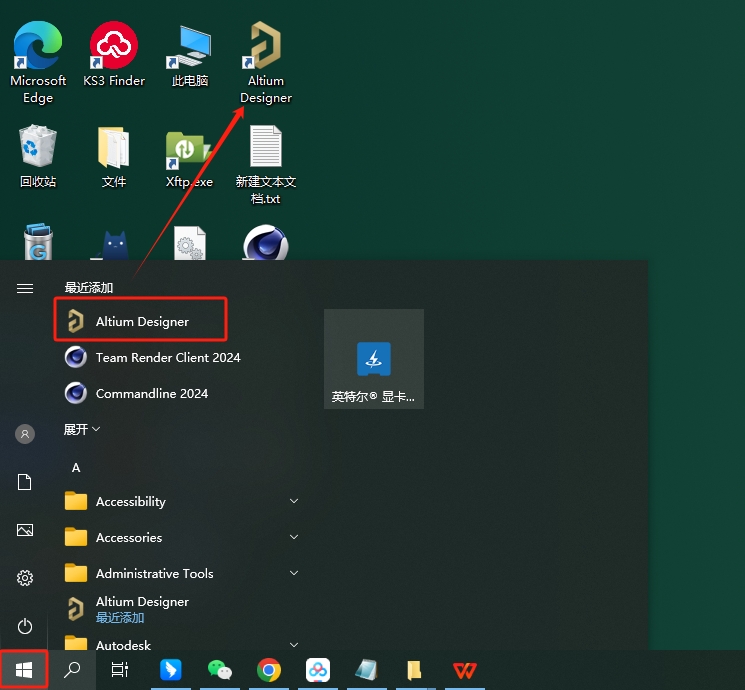The width and height of the screenshot is (745, 690).
Task: Open Microsoft Edge desktop icon
Action: click(x=38, y=63)
